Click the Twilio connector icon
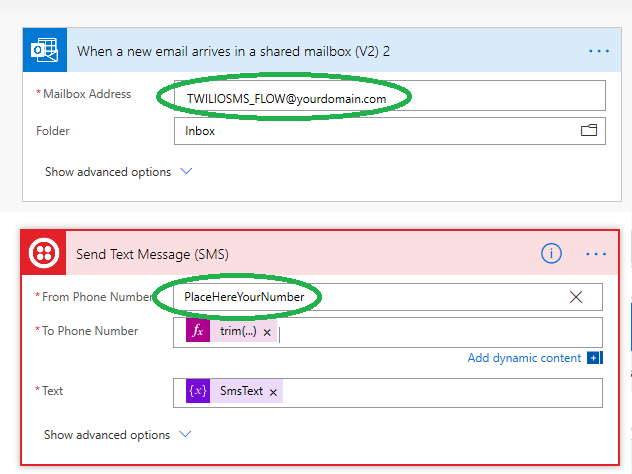Image resolution: width=632 pixels, height=474 pixels. [44, 253]
